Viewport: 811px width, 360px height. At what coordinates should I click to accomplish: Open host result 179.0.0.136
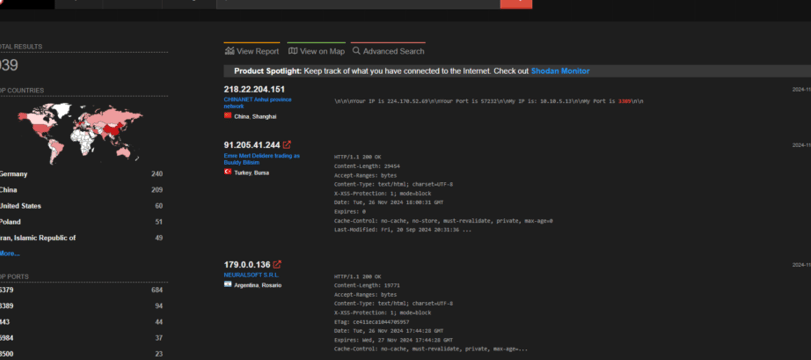[x=247, y=264]
